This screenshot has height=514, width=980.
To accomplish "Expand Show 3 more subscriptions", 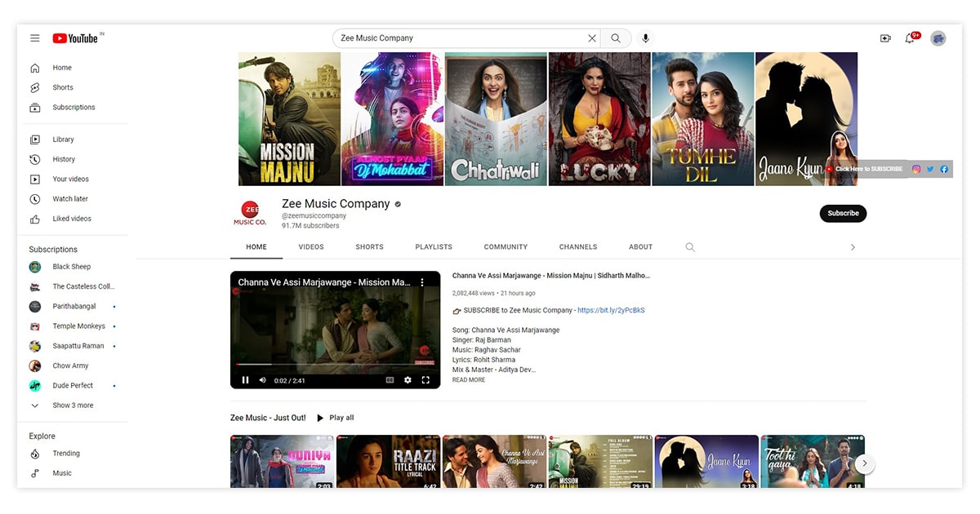I will [73, 405].
